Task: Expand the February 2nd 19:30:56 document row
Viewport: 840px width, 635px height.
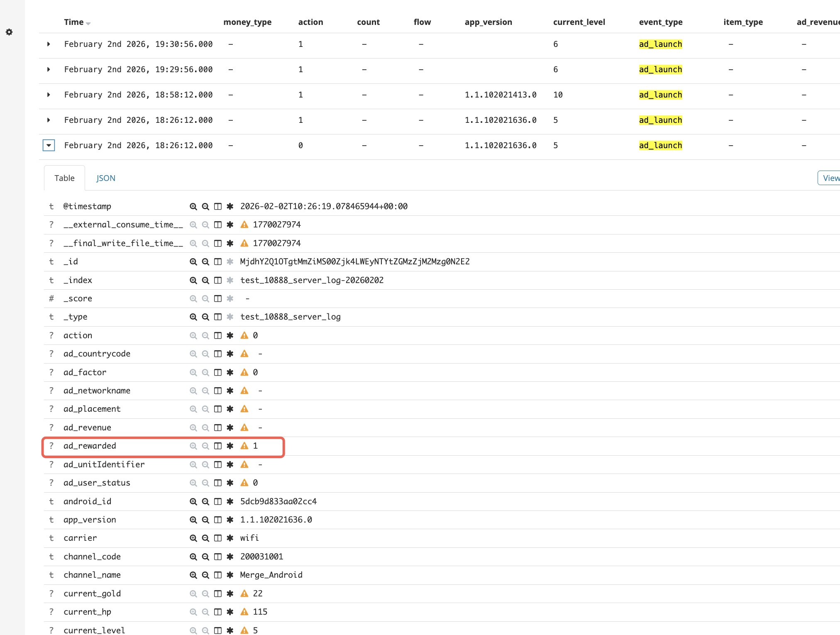Action: pyautogui.click(x=49, y=44)
